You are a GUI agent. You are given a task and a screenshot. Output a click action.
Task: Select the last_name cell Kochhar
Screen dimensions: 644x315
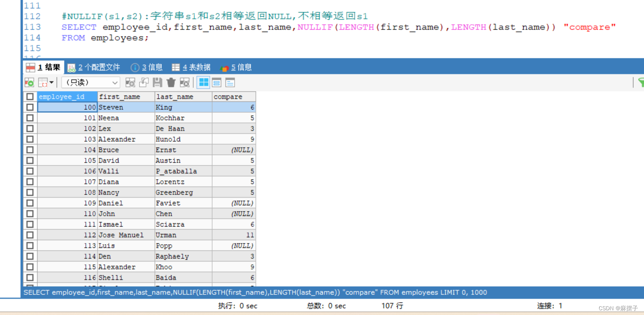183,118
